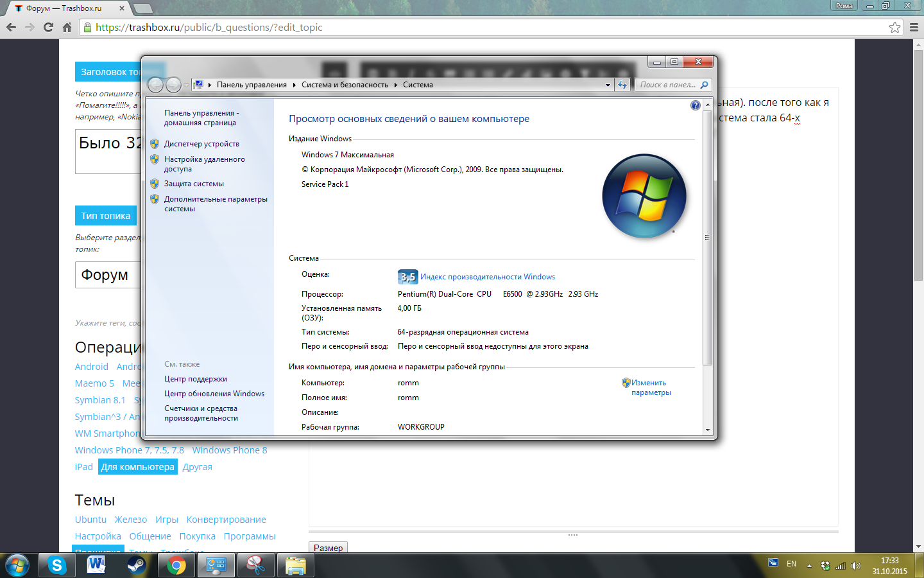Image resolution: width=924 pixels, height=578 pixels.
Task: Open Центр поддержки link
Action: coord(196,379)
